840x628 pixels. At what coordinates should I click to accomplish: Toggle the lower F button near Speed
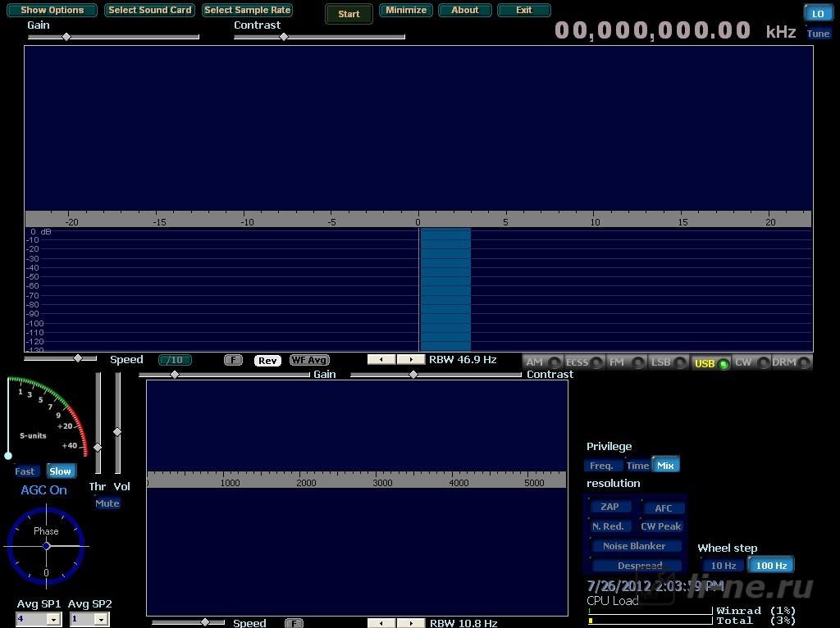[294, 623]
